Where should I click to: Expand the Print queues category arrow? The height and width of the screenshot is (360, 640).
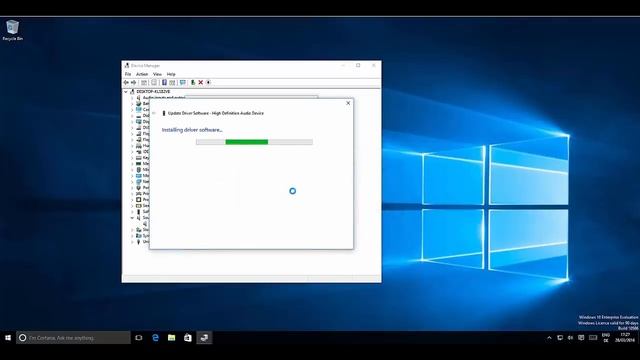pyautogui.click(x=132, y=193)
